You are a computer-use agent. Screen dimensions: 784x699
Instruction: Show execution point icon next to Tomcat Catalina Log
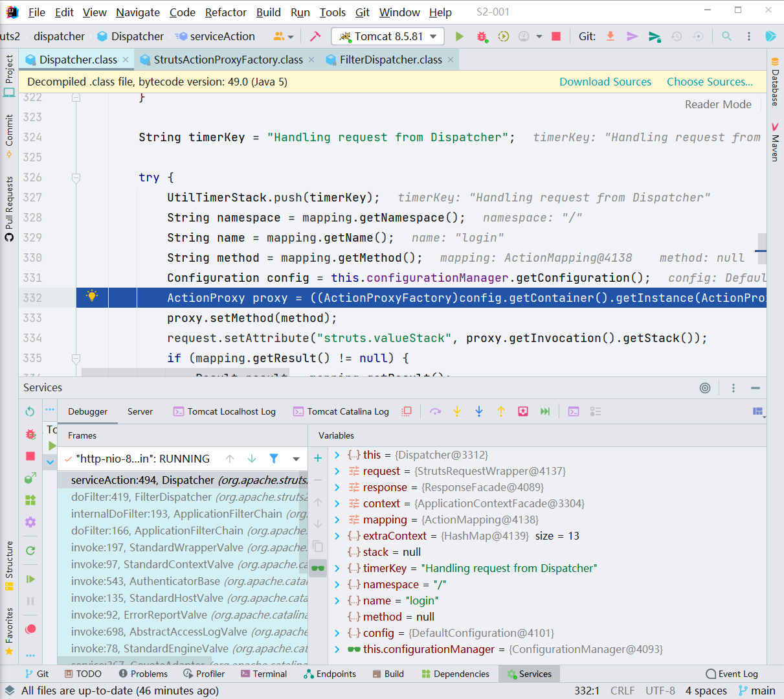[407, 411]
